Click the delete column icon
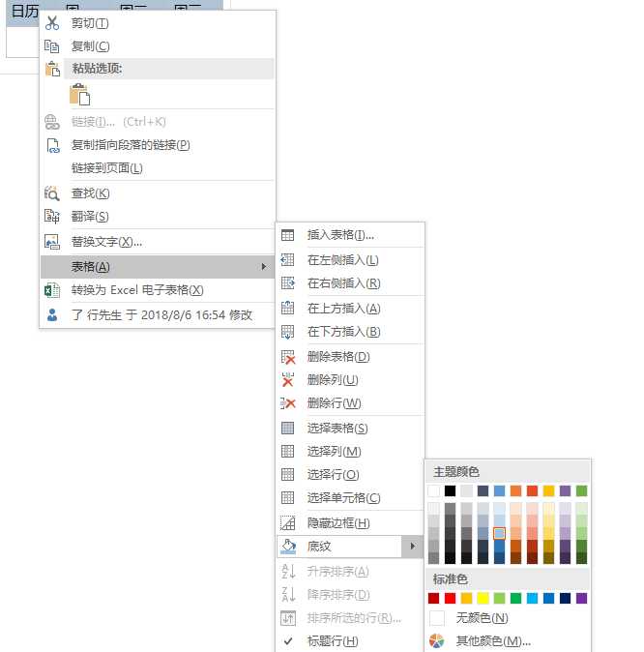The image size is (644, 652). click(x=288, y=380)
